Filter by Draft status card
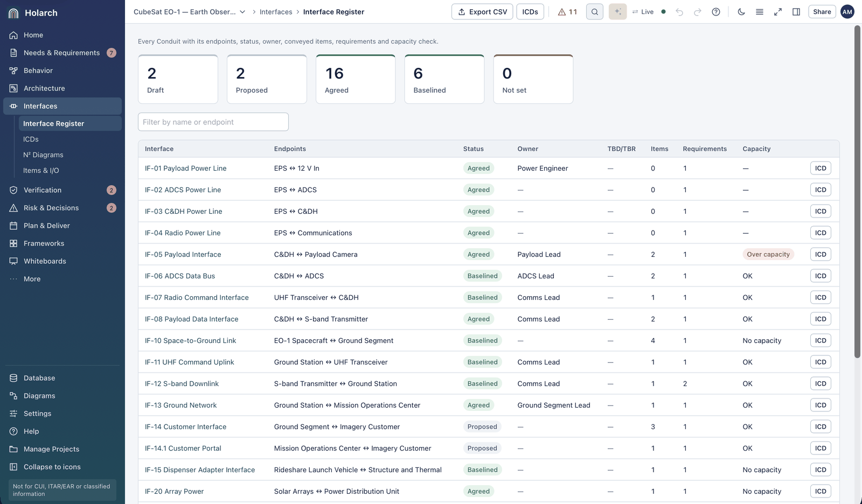862x504 pixels. coord(178,79)
